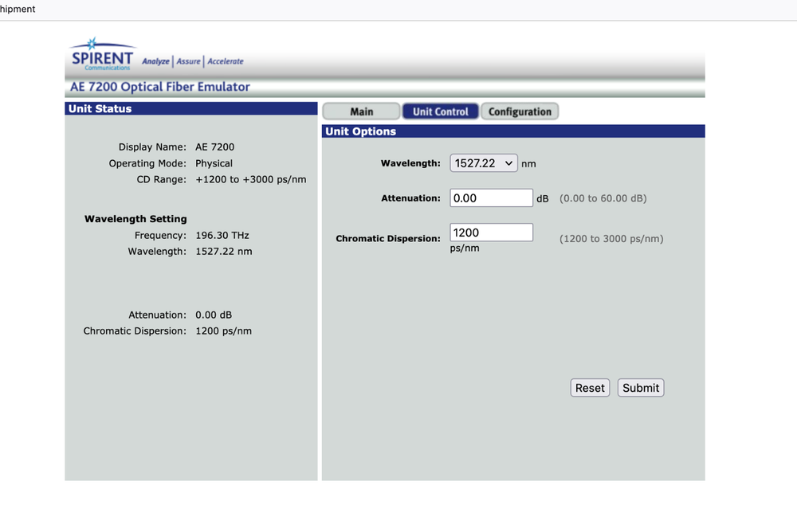Open the Configuration tab
797x532 pixels.
click(520, 111)
